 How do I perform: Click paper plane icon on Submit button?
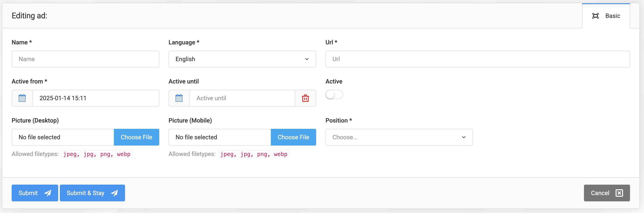tap(48, 193)
